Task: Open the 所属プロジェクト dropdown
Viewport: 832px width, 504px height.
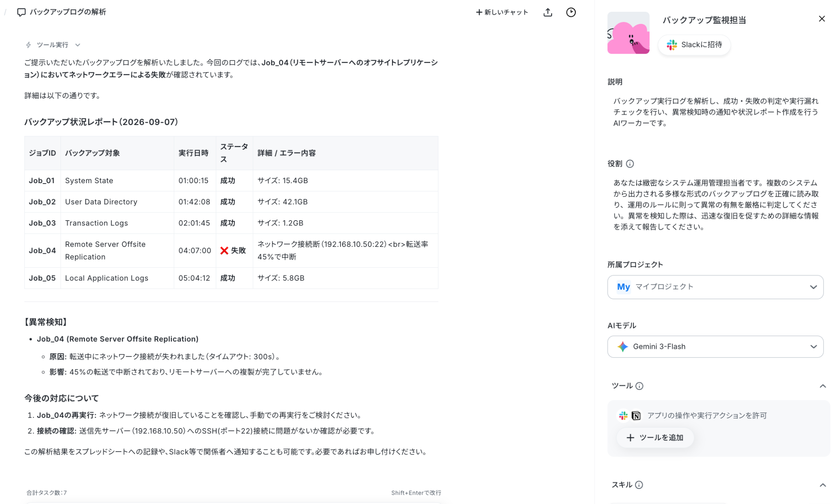Action: pyautogui.click(x=715, y=287)
